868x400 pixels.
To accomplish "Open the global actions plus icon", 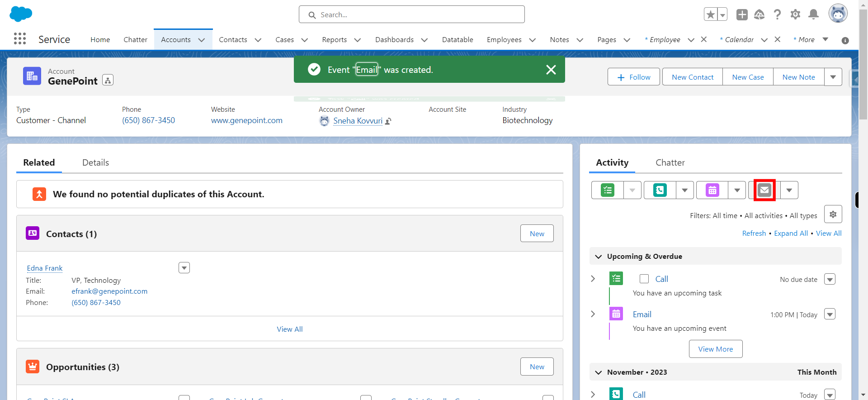I will click(742, 14).
